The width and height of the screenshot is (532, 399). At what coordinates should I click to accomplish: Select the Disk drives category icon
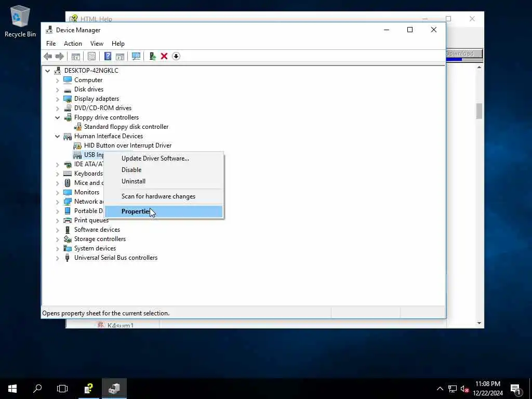coord(68,89)
